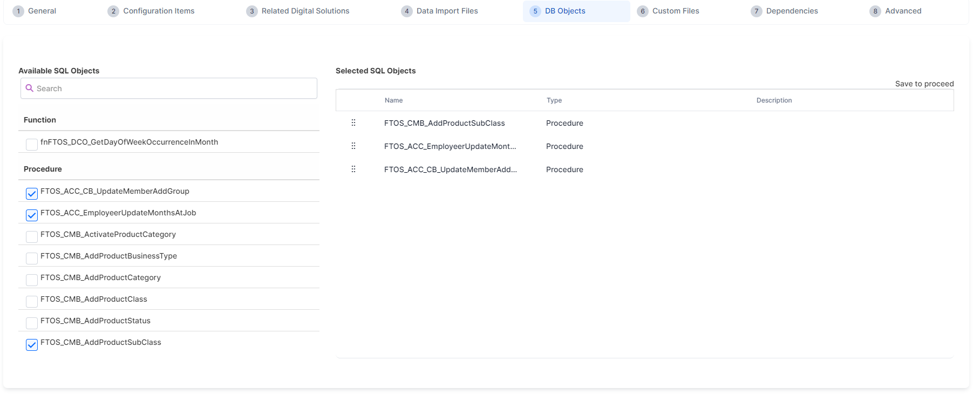The height and width of the screenshot is (394, 980).
Task: Tick the FTOS_CMB_AddProductClass checkbox
Action: pos(32,302)
